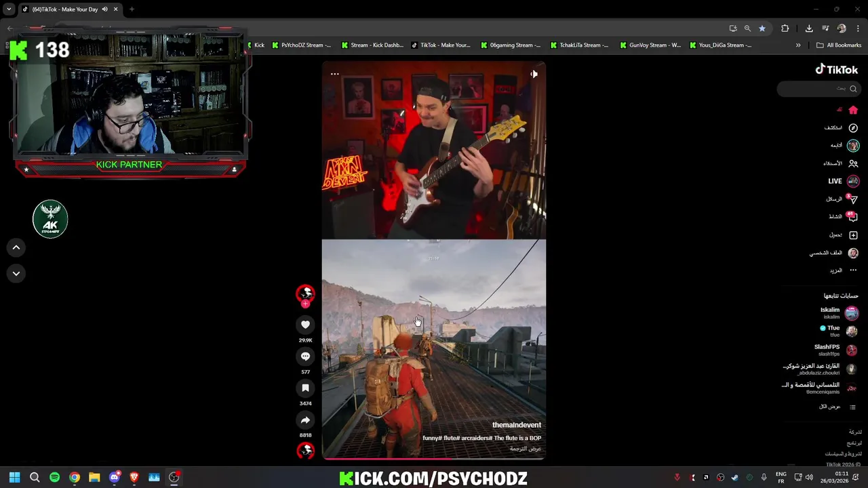Image resolution: width=868 pixels, height=488 pixels.
Task: Mute the TikTok browser tab audio
Action: point(104,9)
